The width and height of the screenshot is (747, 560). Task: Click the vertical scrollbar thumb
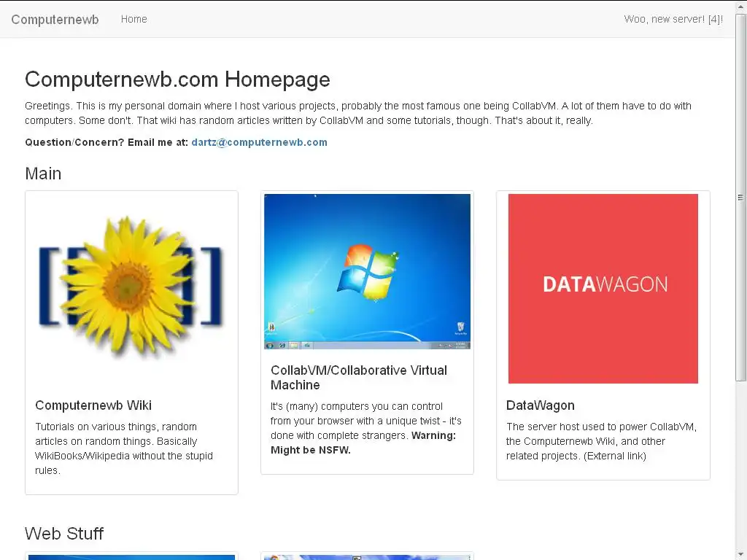[x=740, y=197]
